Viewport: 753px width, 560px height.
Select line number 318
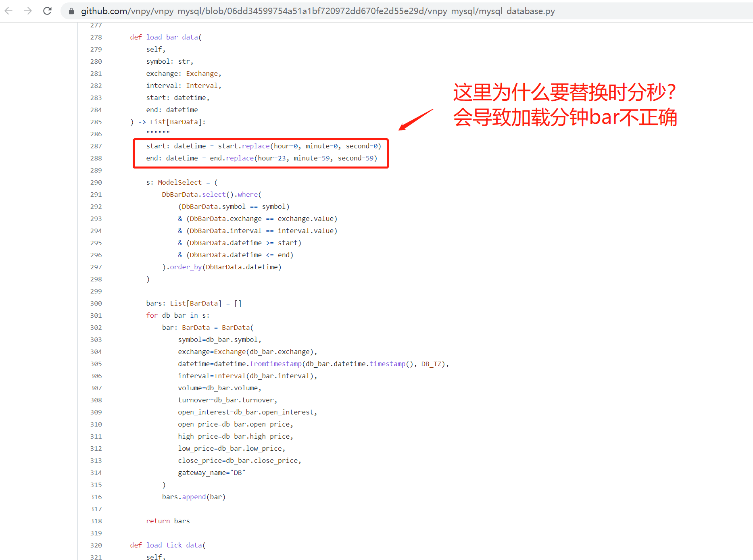(x=96, y=521)
